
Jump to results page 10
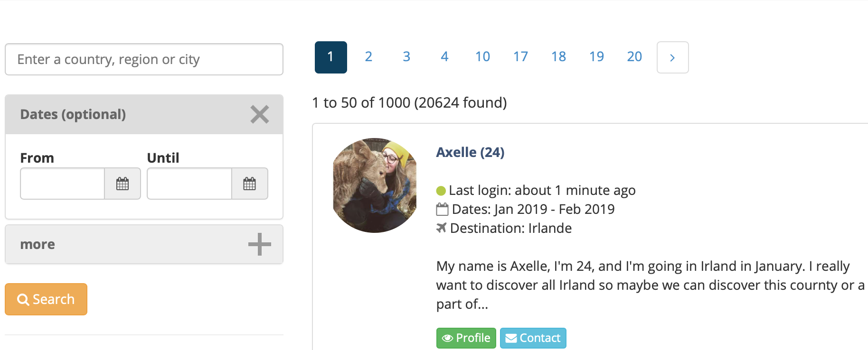482,57
